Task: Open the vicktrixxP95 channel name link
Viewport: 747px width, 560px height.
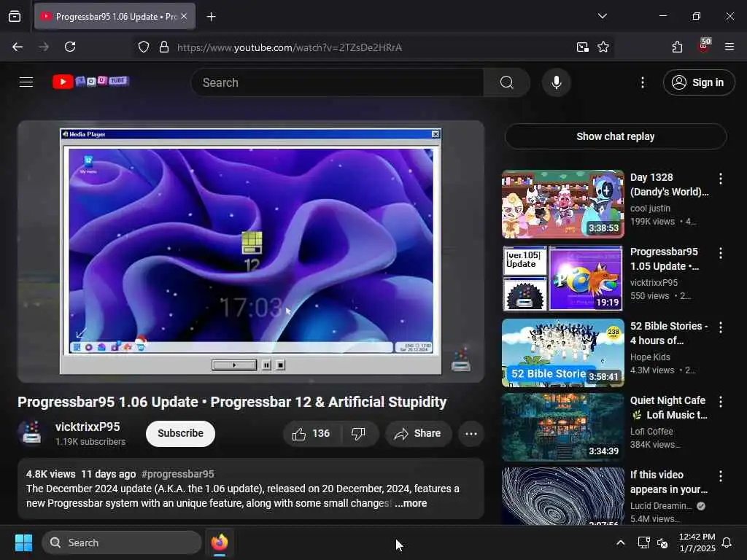Action: coord(88,427)
